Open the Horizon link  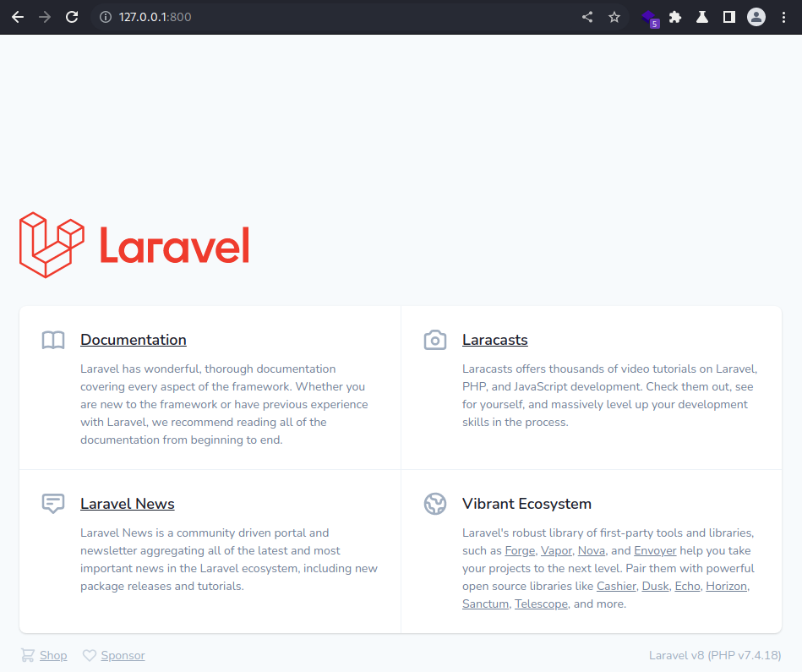(726, 586)
